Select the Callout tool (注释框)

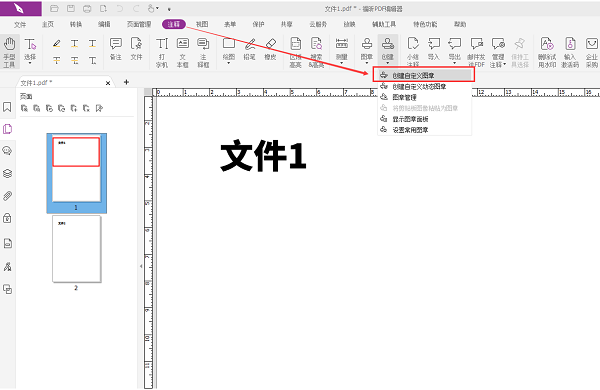pyautogui.click(x=203, y=52)
